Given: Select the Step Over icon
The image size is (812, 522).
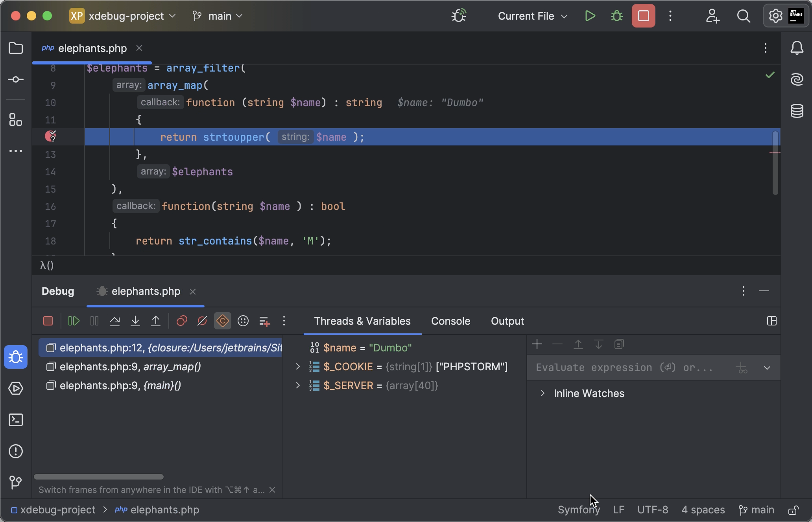Looking at the screenshot, I should coord(115,321).
